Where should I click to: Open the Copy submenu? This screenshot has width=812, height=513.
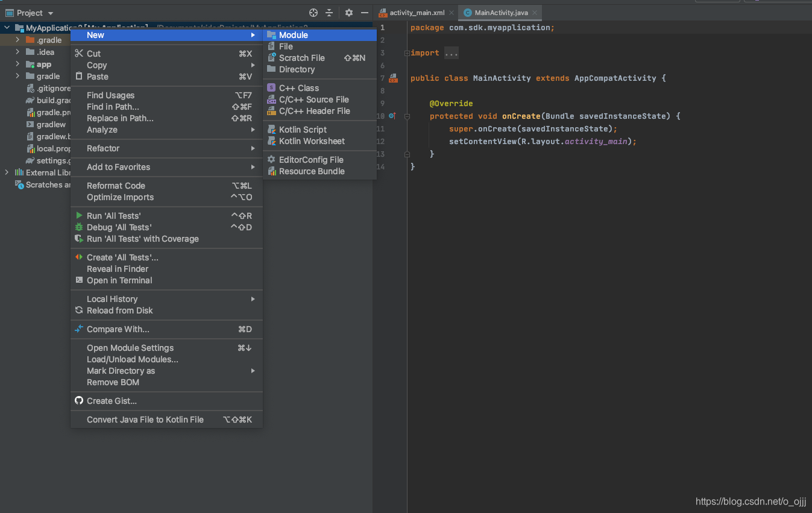click(x=166, y=65)
